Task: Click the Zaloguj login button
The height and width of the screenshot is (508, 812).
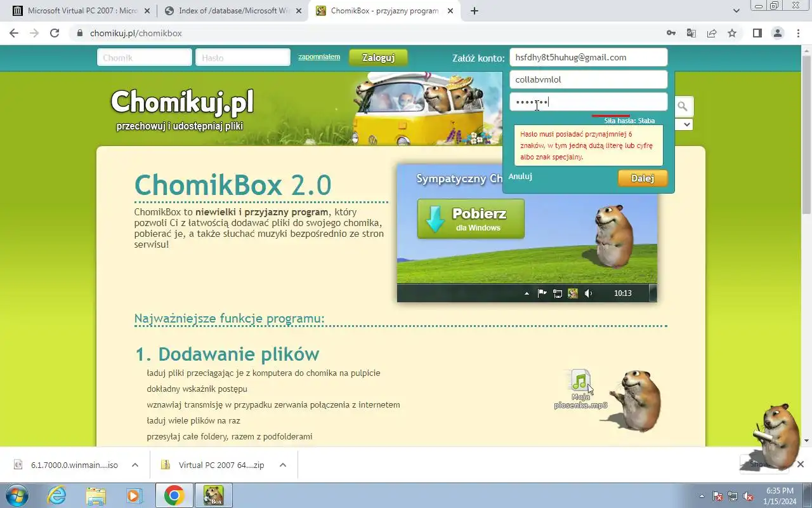Action: (378, 58)
